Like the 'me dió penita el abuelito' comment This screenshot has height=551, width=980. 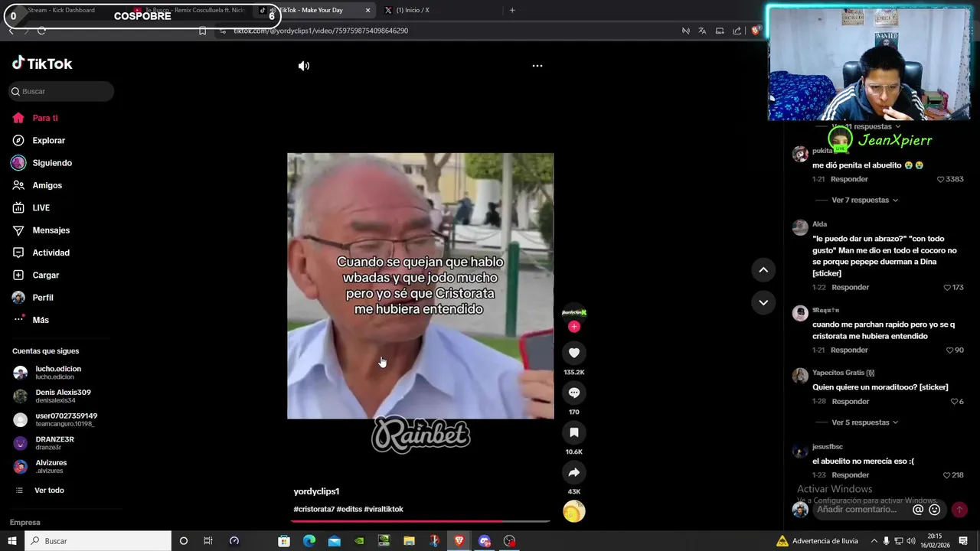pyautogui.click(x=941, y=179)
